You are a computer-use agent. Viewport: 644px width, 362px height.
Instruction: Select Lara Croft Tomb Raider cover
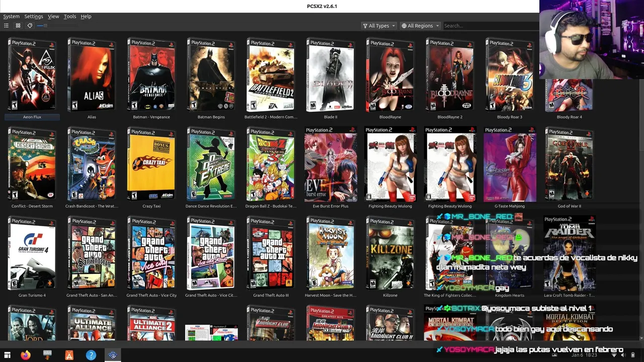click(x=570, y=253)
